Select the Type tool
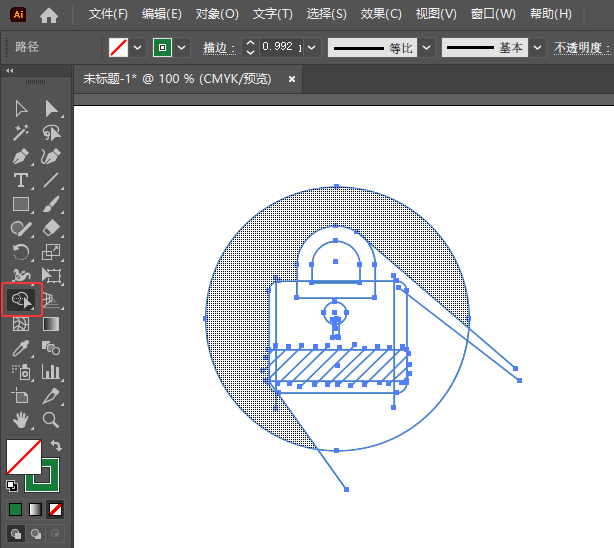The height and width of the screenshot is (548, 614). click(x=21, y=181)
